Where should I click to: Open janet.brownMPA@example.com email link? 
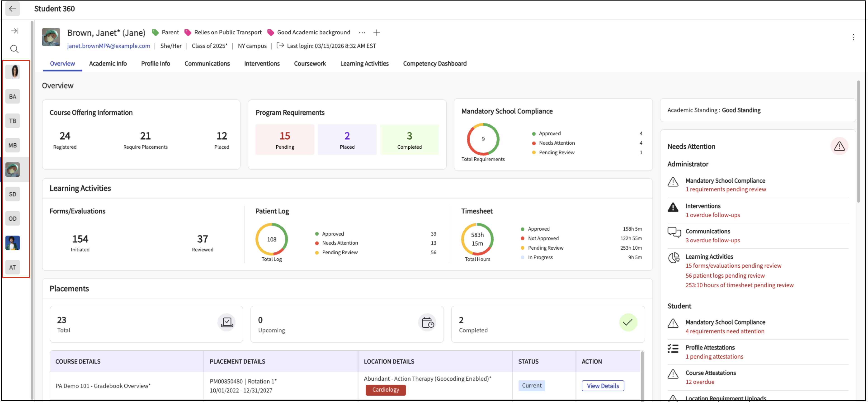[108, 46]
